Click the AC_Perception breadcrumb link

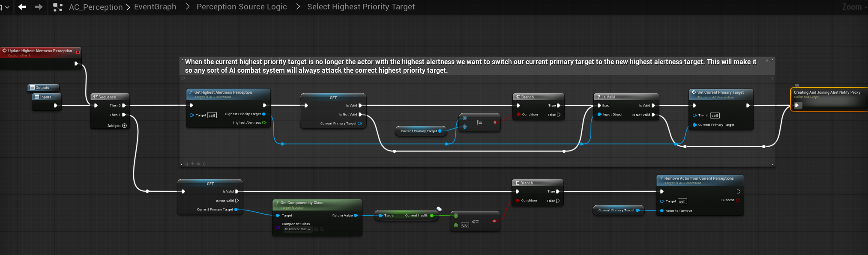pyautogui.click(x=96, y=7)
